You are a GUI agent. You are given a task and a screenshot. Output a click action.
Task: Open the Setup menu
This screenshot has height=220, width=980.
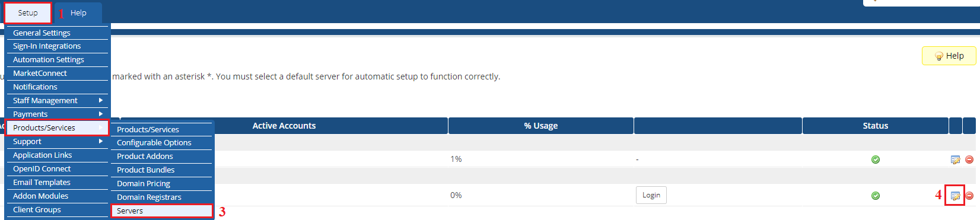tap(28, 12)
